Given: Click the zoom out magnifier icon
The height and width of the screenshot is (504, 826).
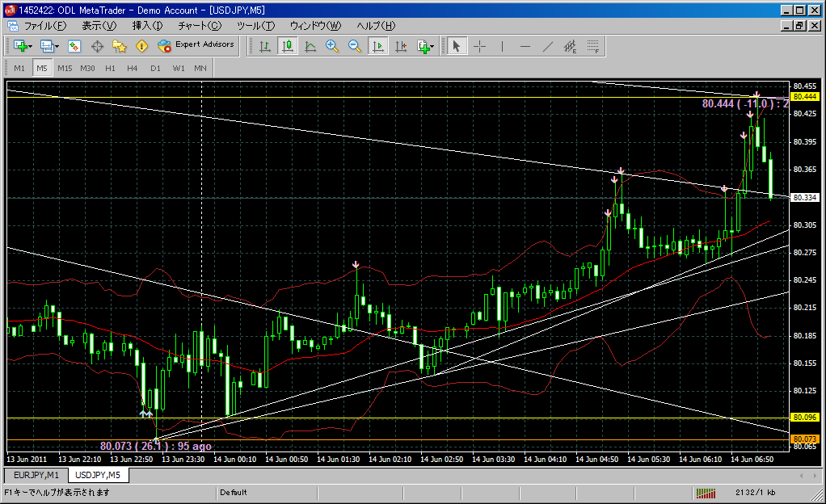Looking at the screenshot, I should pyautogui.click(x=355, y=46).
